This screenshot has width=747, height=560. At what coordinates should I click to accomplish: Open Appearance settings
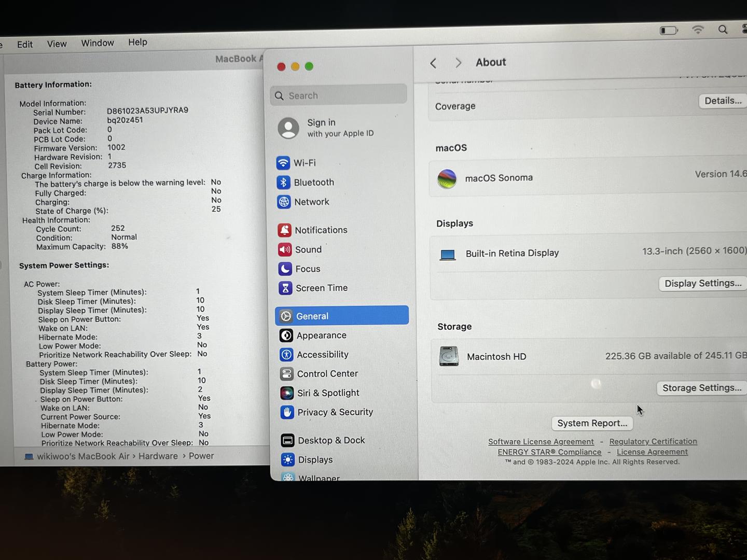pos(313,335)
